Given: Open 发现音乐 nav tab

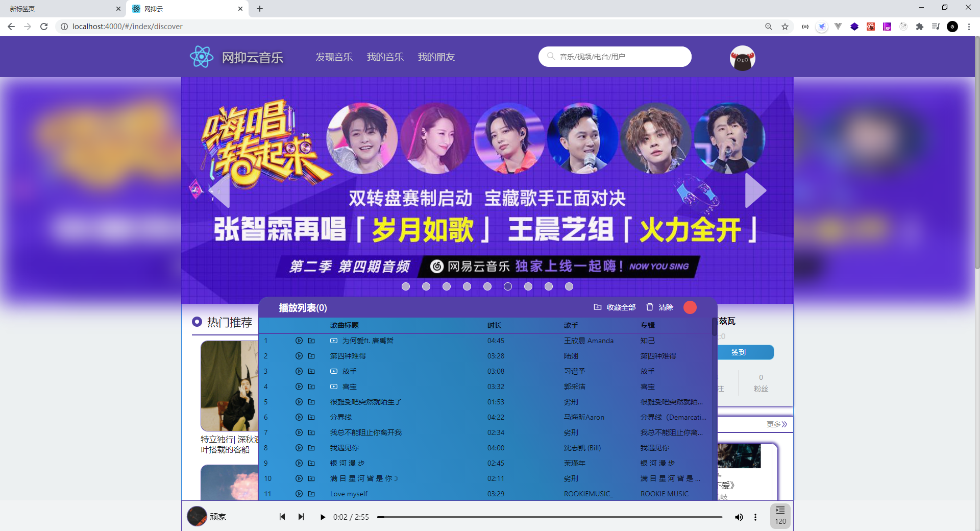Looking at the screenshot, I should coord(334,57).
